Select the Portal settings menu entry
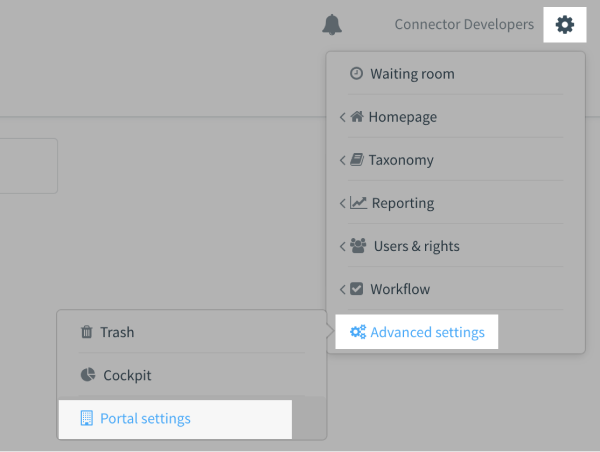This screenshot has height=452, width=600. point(145,418)
